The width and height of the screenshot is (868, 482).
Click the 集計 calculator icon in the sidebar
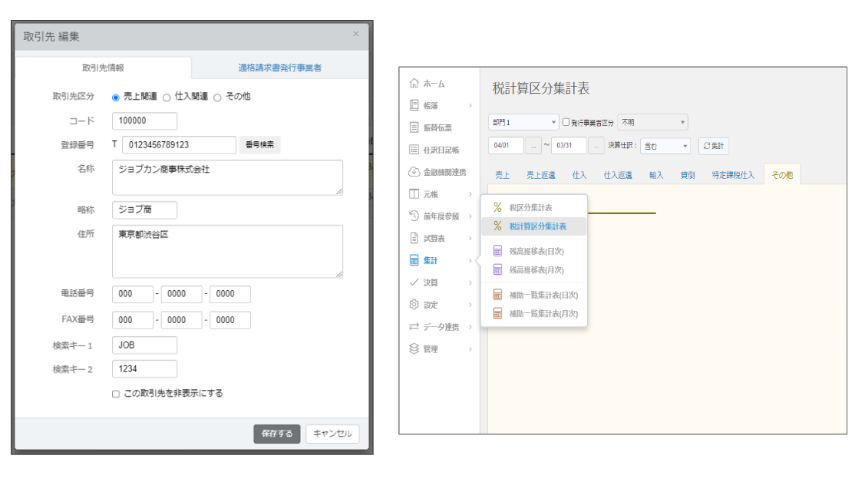(414, 260)
